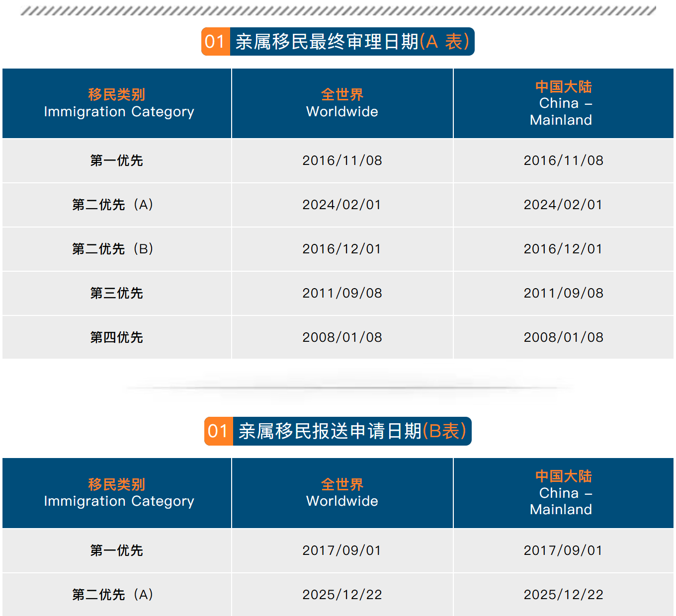Click China Mainland date 2016/12/01

click(x=563, y=249)
